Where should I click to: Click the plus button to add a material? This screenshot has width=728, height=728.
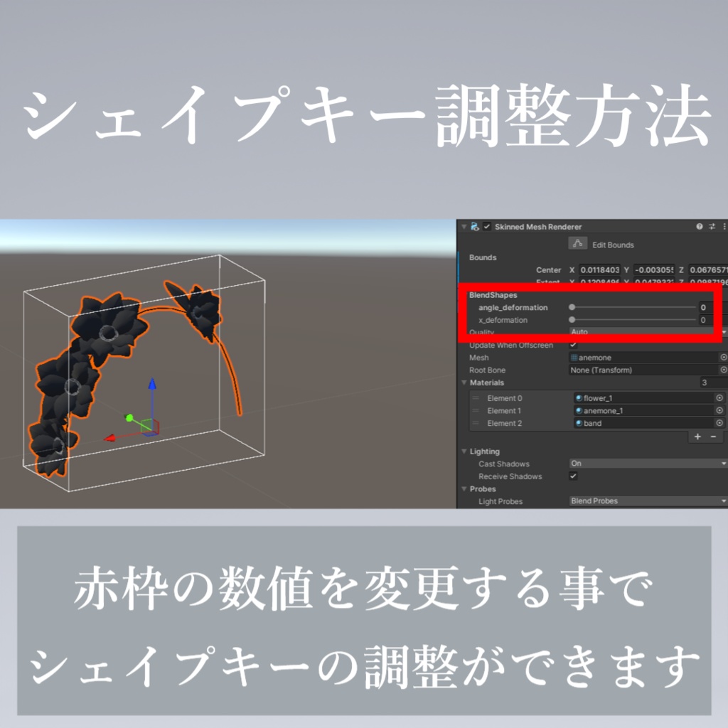point(697,437)
